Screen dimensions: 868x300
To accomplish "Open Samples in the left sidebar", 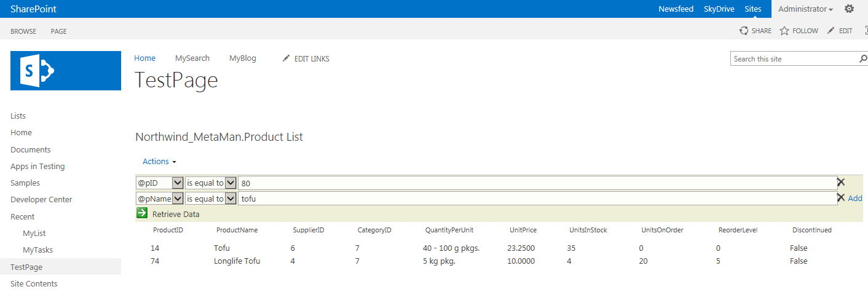I will (x=25, y=183).
